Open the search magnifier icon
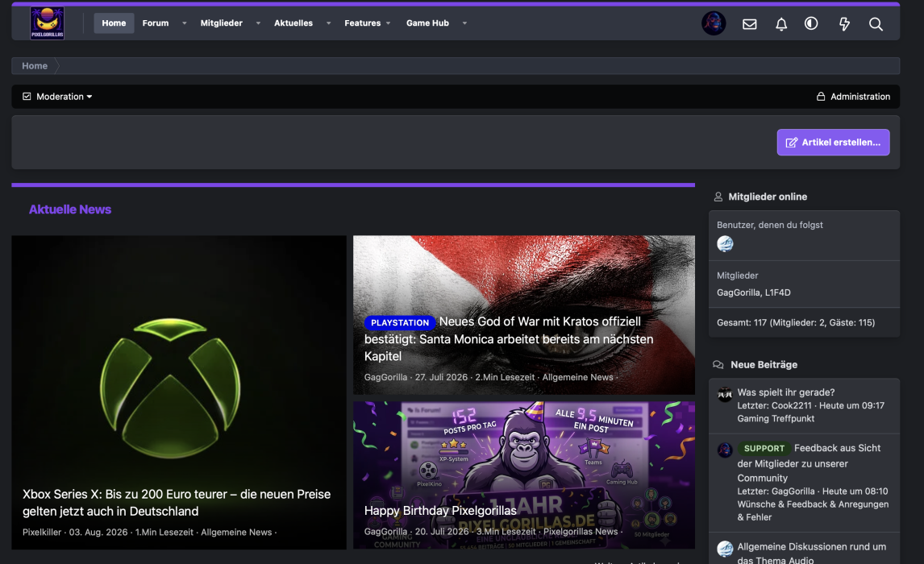Viewport: 924px width, 564px height. point(876,24)
